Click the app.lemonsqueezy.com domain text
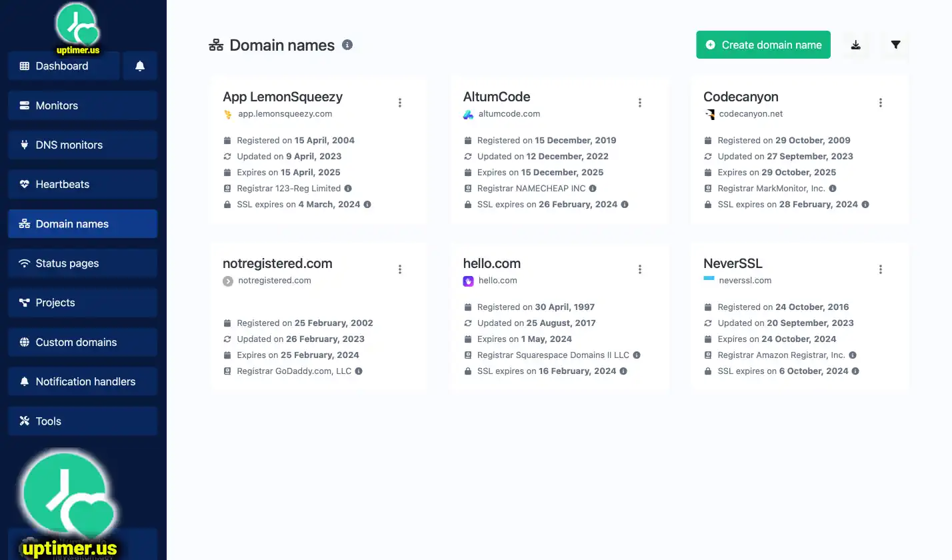 pyautogui.click(x=285, y=114)
